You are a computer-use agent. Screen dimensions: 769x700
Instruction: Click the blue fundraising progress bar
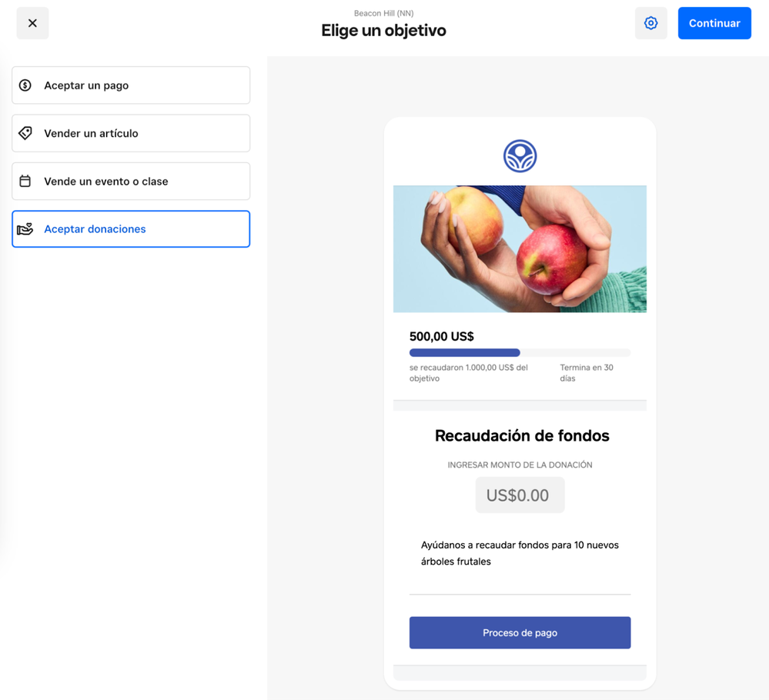click(x=464, y=353)
